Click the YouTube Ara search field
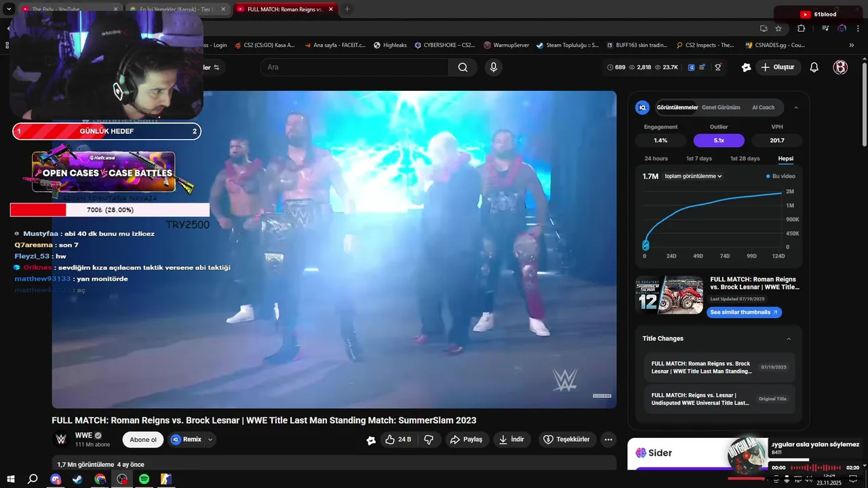This screenshot has width=868, height=488. (x=354, y=67)
